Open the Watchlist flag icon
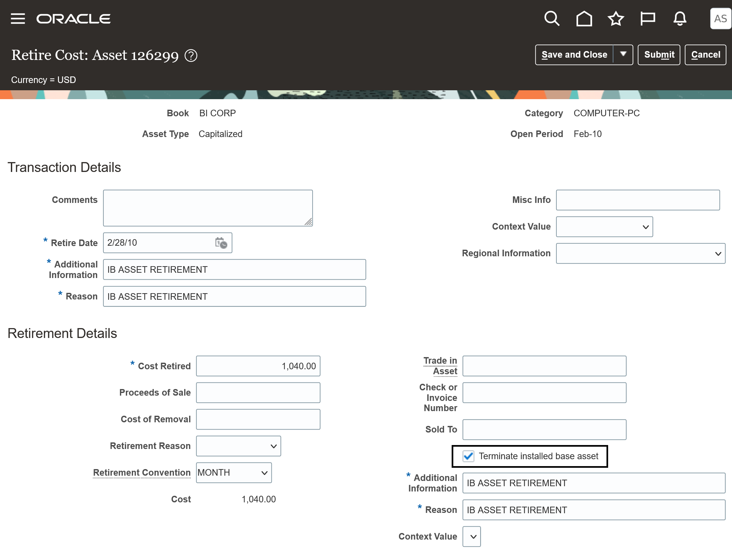This screenshot has width=732, height=560. click(x=648, y=18)
